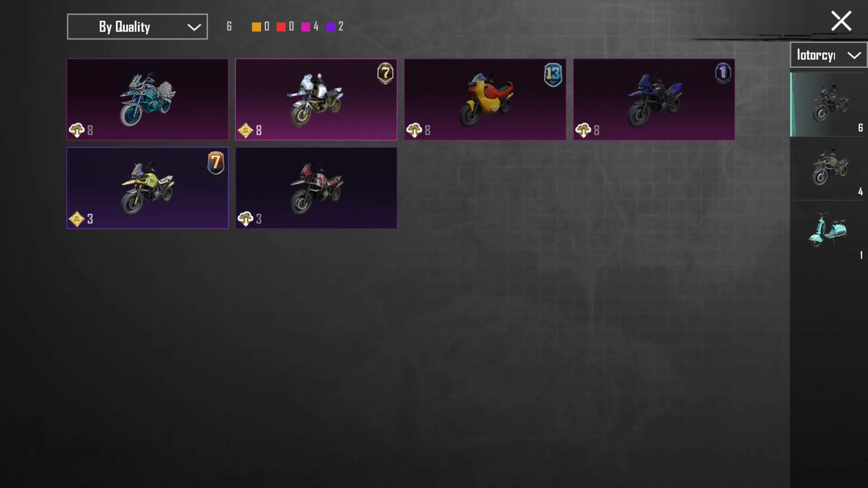
Task: Select the red and white motorcycle skin
Action: coord(316,188)
